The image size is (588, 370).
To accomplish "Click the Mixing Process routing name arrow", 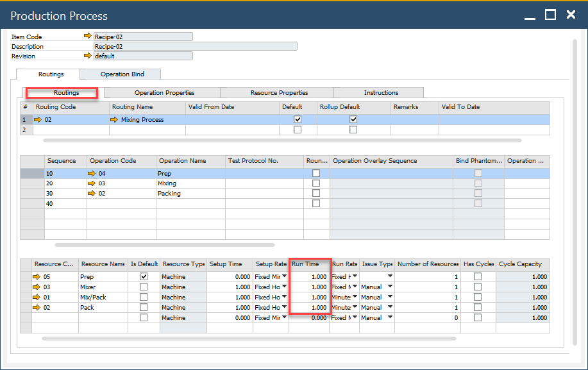I will [x=114, y=119].
